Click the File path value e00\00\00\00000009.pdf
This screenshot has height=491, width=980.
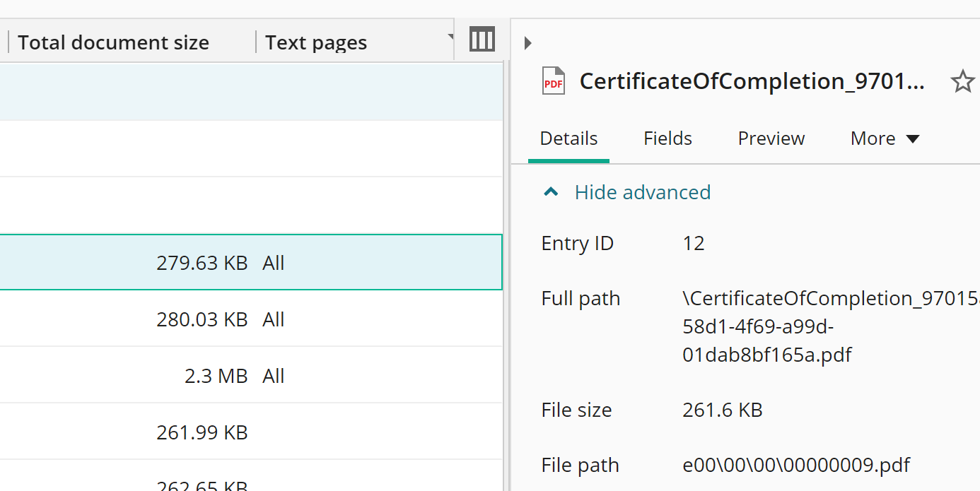coord(796,466)
